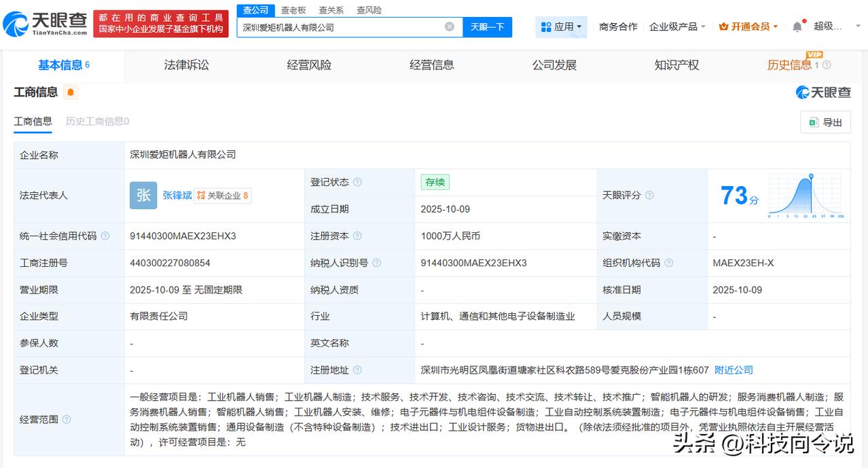Select the 查关系 search tab

click(331, 10)
